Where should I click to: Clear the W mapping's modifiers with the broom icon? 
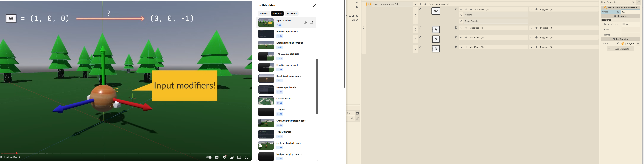471,10
